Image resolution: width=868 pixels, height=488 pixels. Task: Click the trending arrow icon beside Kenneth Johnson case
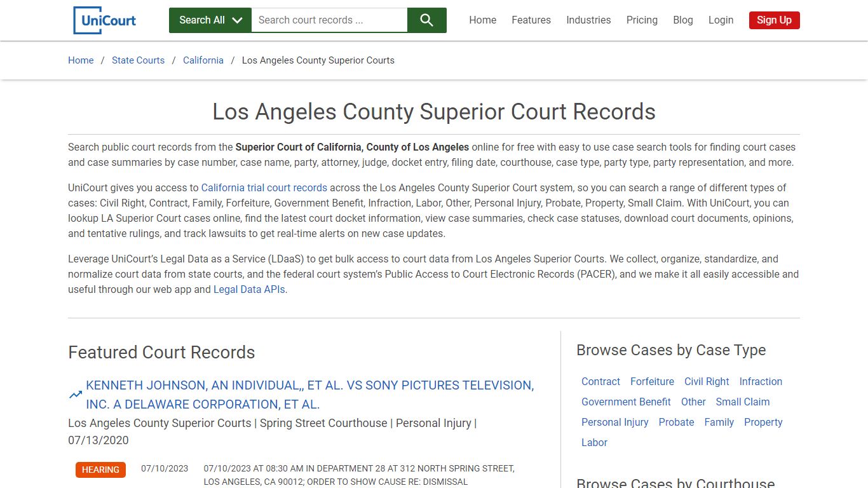pos(76,395)
